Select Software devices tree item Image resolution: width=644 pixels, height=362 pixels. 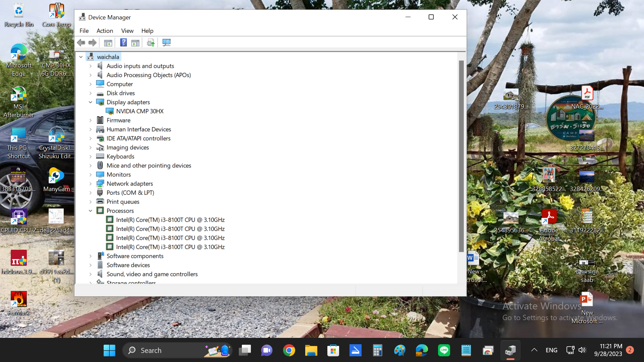click(x=128, y=265)
